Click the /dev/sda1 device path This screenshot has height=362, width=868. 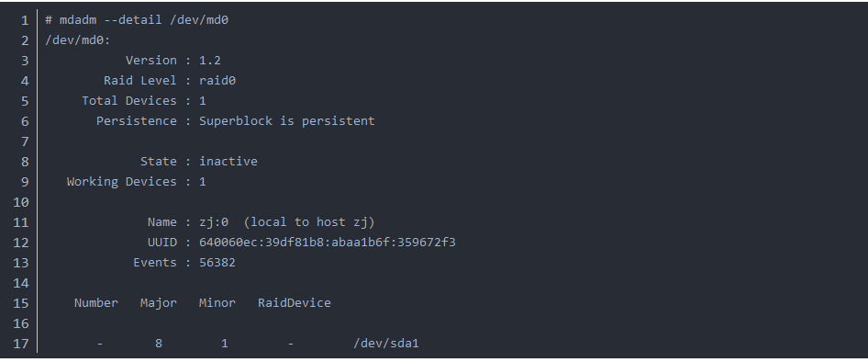pyautogui.click(x=386, y=343)
